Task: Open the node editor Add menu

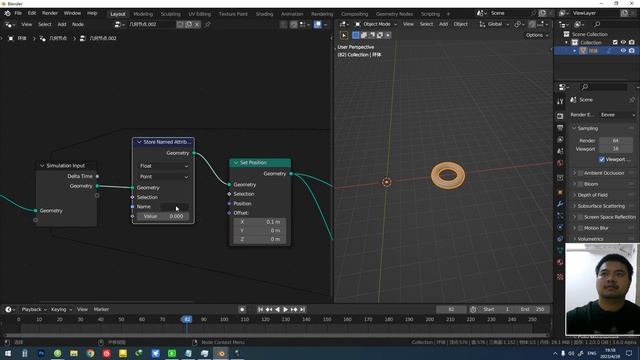Action: pos(62,24)
